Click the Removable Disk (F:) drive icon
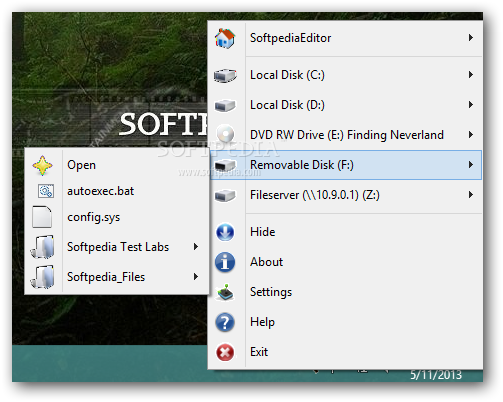Viewport: 503px width, 402px height. pos(225,165)
